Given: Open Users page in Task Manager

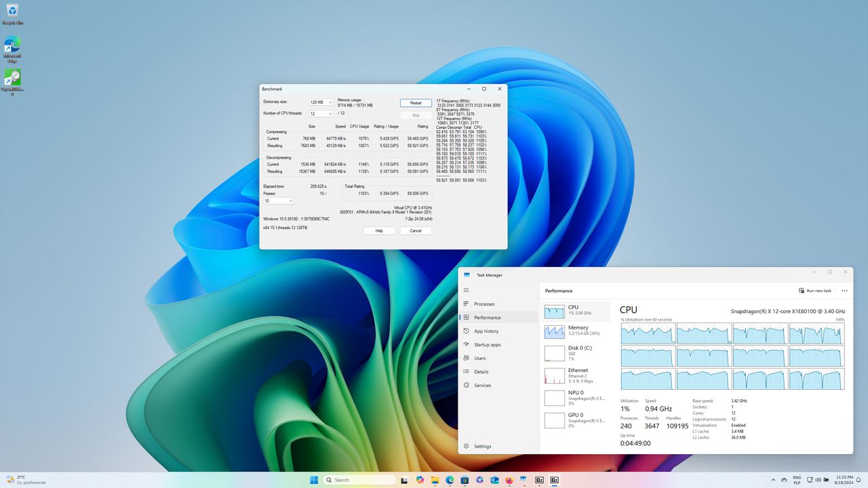Looking at the screenshot, I should pos(498,358).
